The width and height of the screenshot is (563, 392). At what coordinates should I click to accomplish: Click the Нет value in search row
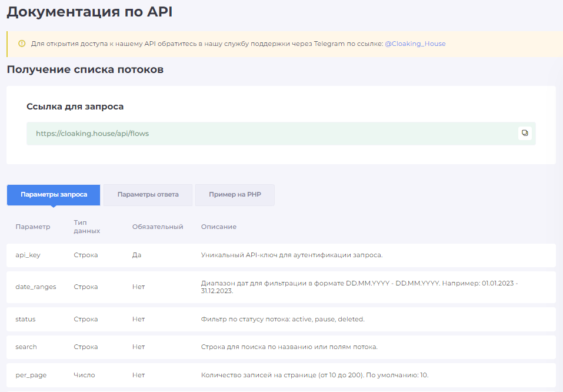(x=139, y=347)
